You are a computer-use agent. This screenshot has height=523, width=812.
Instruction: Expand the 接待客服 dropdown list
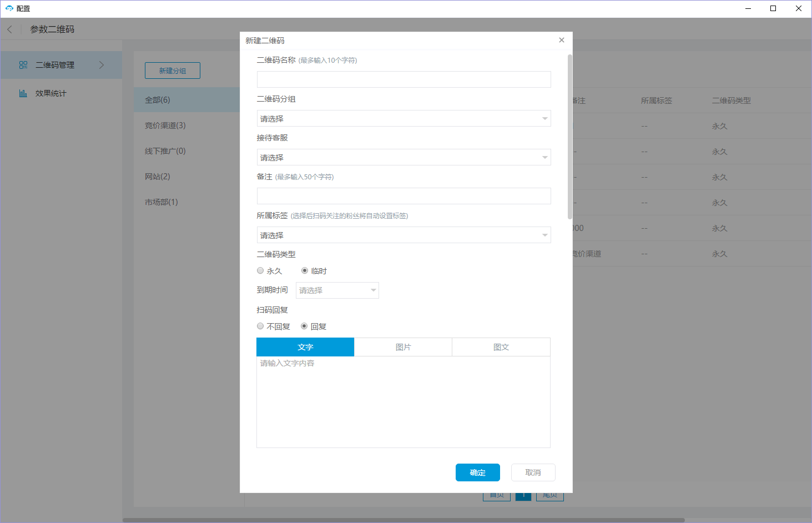point(404,157)
